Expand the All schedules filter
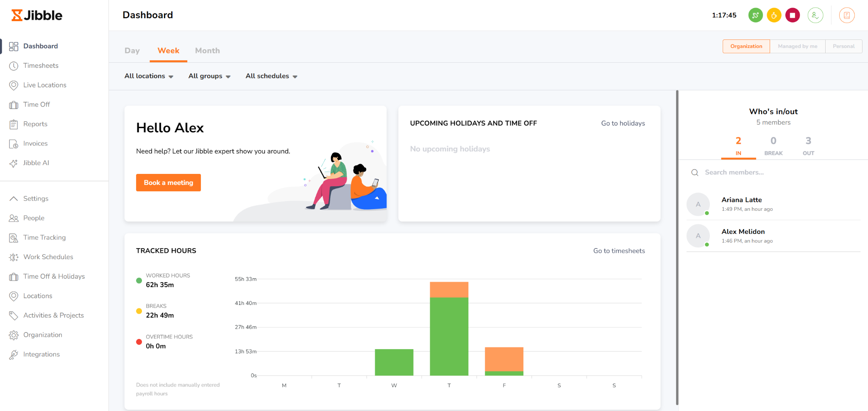 tap(271, 76)
